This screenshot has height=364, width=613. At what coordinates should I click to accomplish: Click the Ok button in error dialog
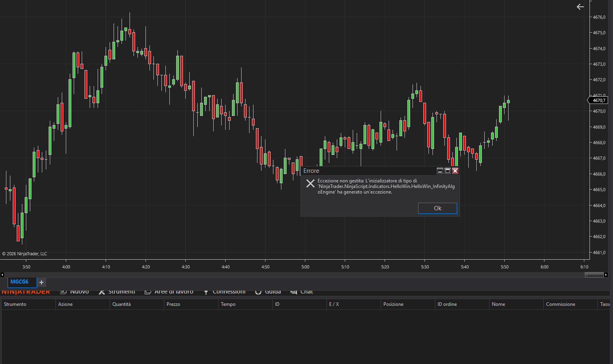pyautogui.click(x=437, y=208)
